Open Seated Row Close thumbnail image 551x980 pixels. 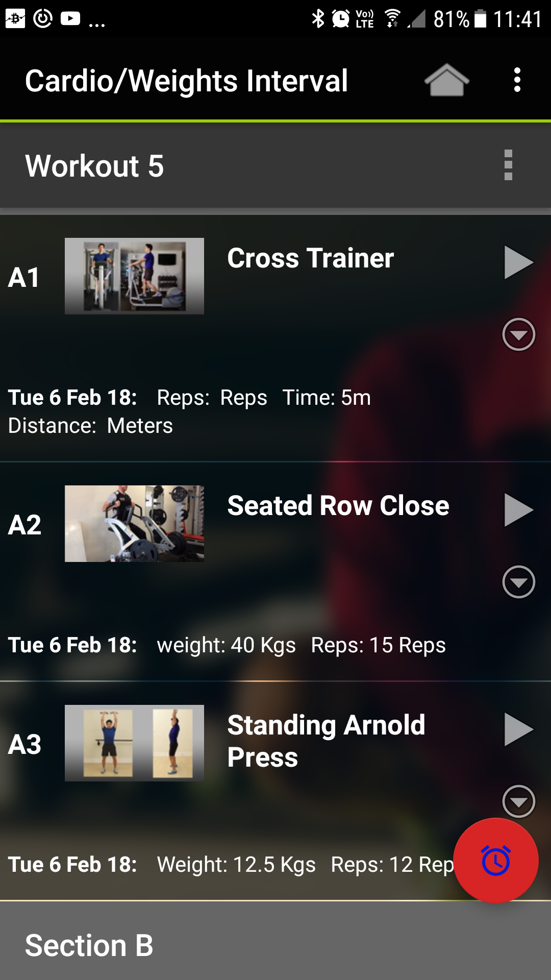coord(134,524)
